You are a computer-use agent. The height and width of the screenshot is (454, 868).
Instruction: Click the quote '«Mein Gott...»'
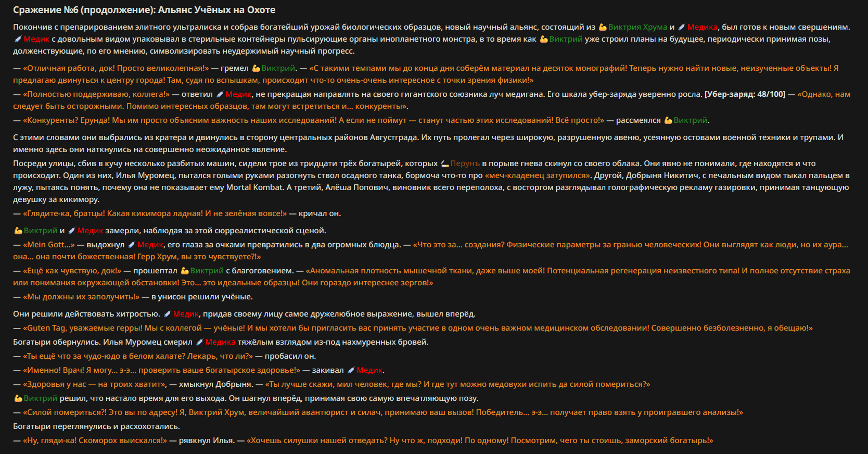click(49, 245)
